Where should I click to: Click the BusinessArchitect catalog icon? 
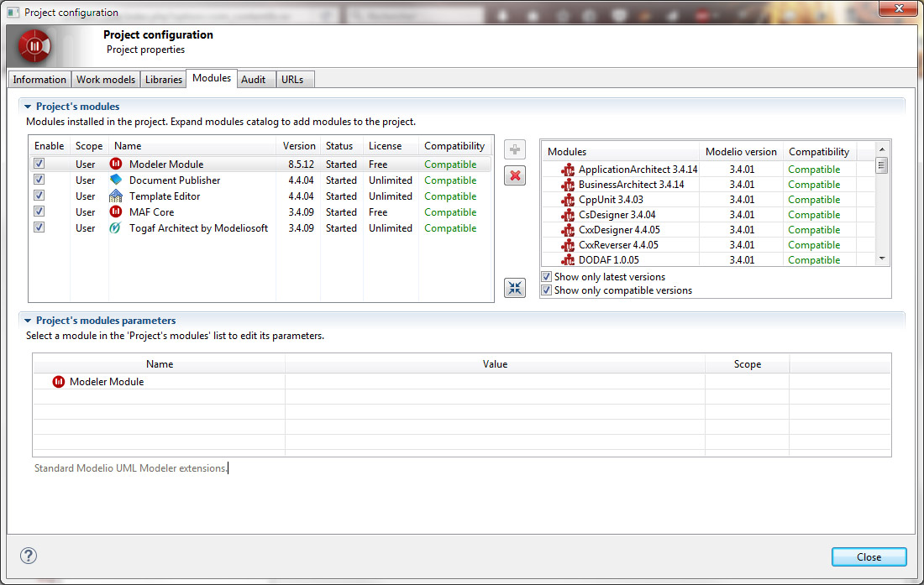pos(568,185)
